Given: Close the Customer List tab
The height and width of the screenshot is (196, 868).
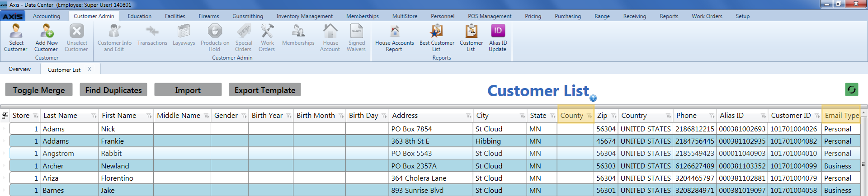Looking at the screenshot, I should 90,69.
